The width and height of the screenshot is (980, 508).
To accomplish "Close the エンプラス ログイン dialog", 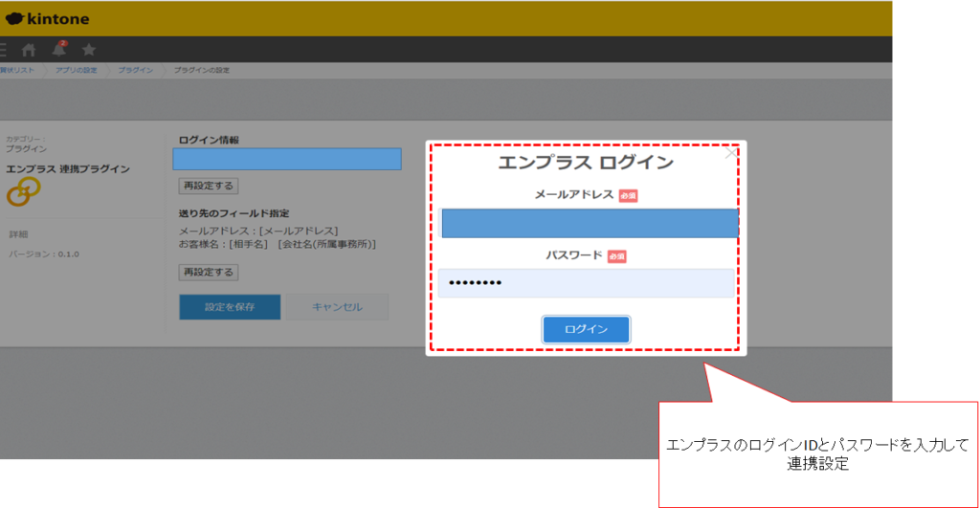I will [x=732, y=153].
